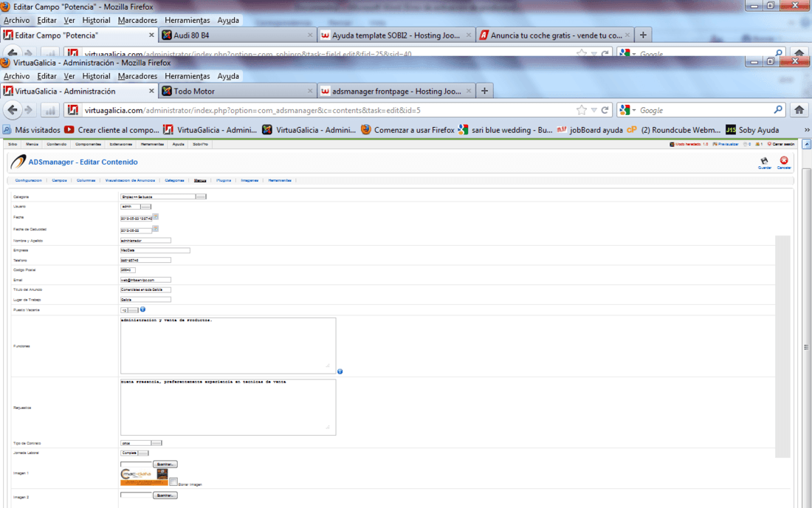Open ADSmanager Plugins section
This screenshot has width=812, height=508.
pos(224,181)
